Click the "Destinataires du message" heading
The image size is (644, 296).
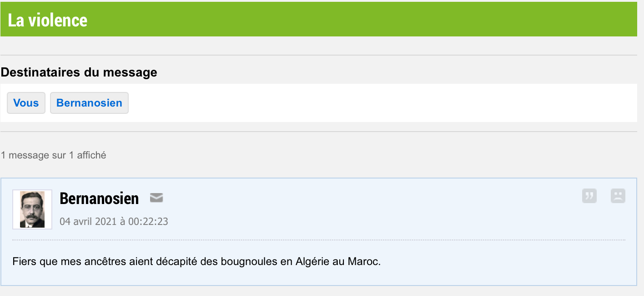(x=79, y=72)
